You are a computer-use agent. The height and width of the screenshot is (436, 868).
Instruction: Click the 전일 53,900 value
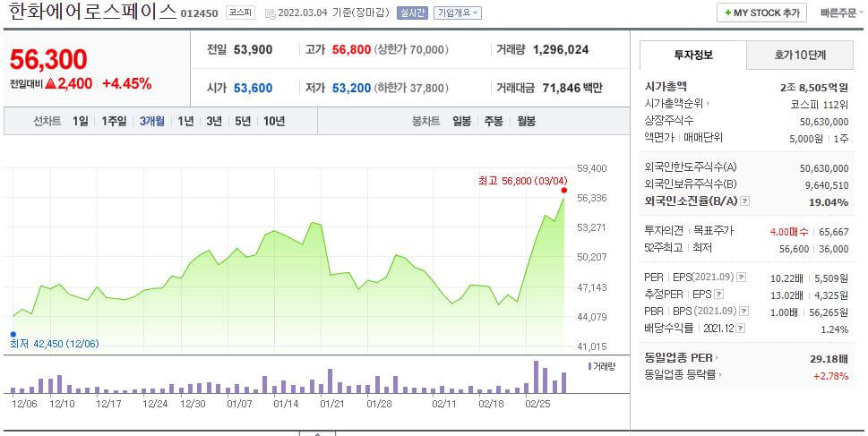point(253,50)
